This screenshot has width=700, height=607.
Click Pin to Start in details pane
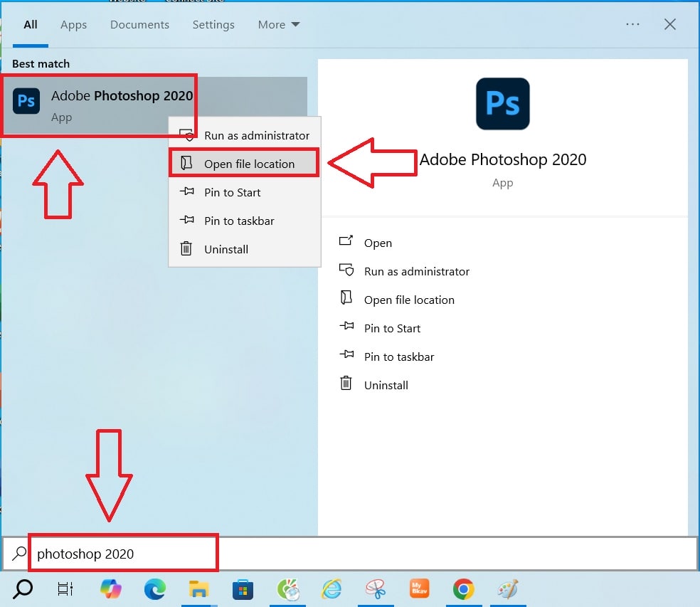(392, 329)
